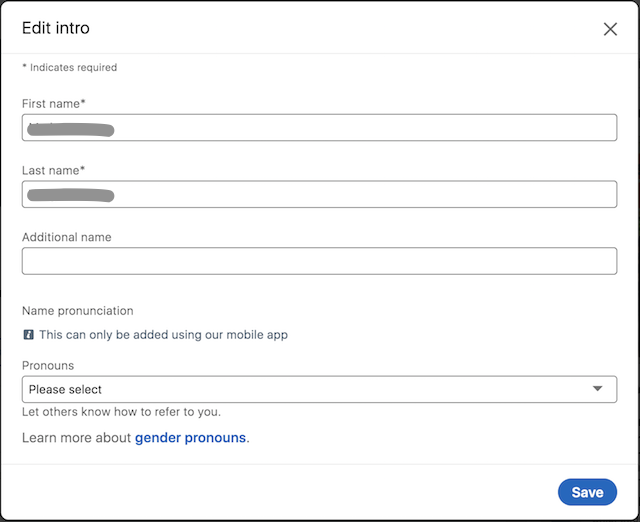
Task: Click the 'Additional name' label
Action: click(x=67, y=237)
